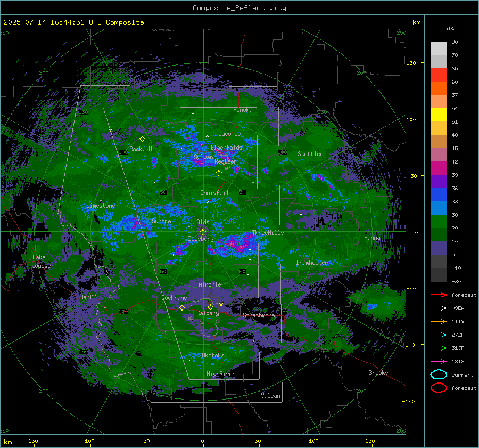Click the magenta 18TS arrow icon
This screenshot has height=448, width=479.
point(439,362)
